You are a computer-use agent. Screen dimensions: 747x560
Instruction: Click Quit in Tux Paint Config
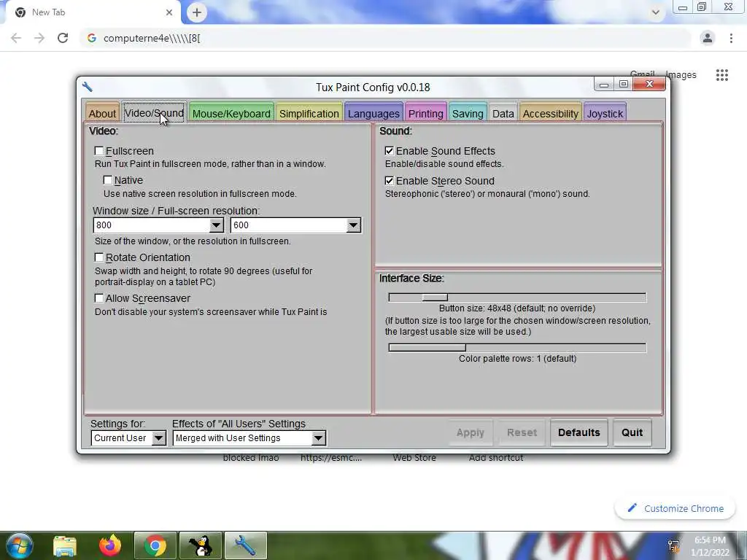pos(632,432)
